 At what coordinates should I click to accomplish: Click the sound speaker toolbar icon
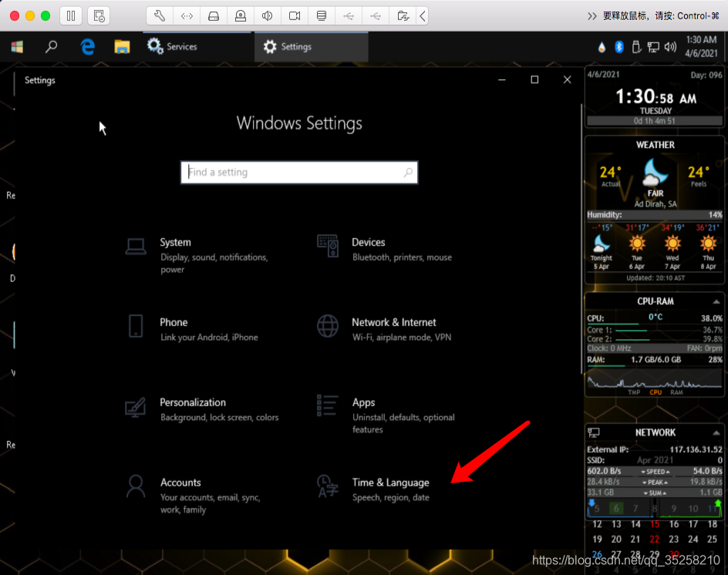268,15
